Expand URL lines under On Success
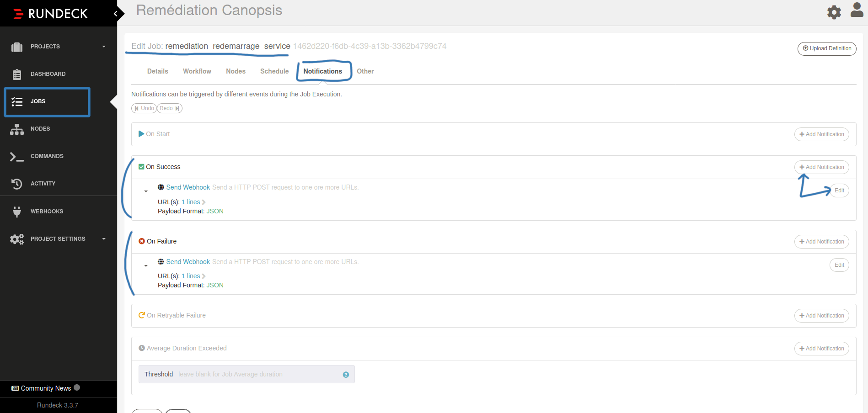868x413 pixels. (193, 202)
